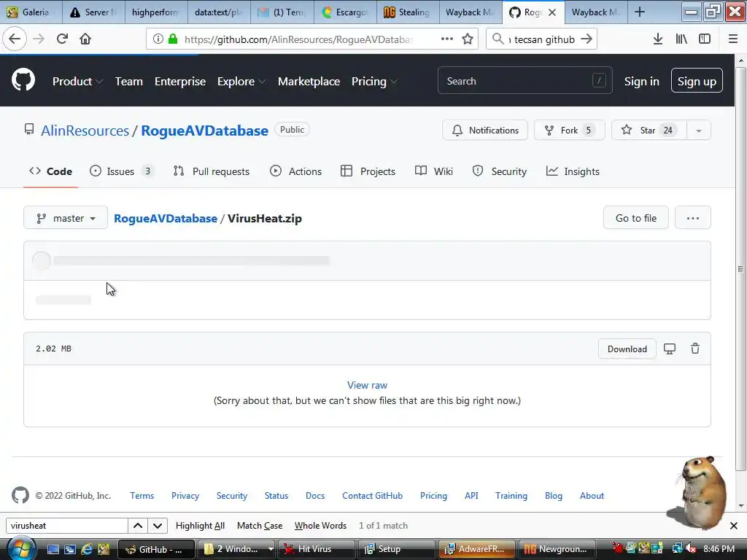Find next match with down arrow
The width and height of the screenshot is (747, 560).
158,526
